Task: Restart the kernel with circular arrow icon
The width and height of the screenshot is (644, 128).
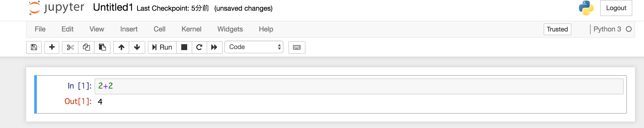Action: (199, 47)
